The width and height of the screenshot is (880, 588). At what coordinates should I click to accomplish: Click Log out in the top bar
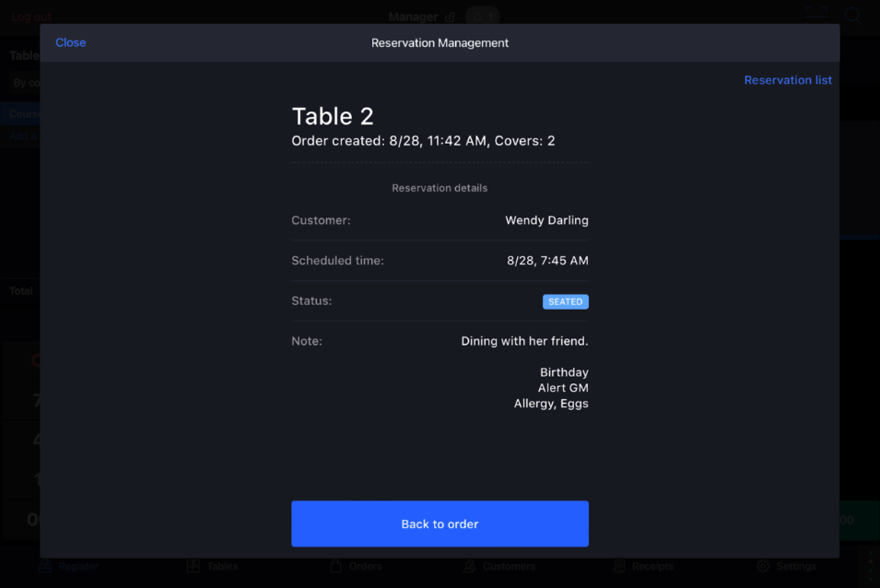pyautogui.click(x=30, y=16)
